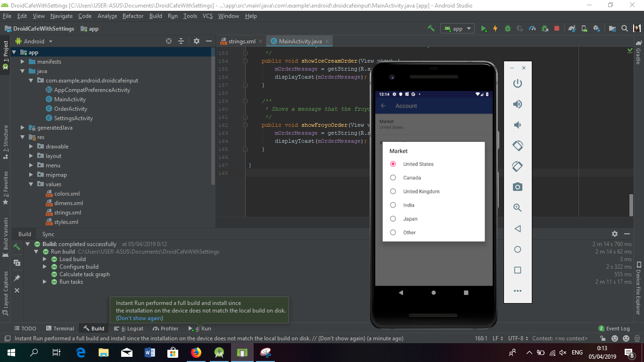
Task: Open the AVD Manager icon
Action: (x=584, y=28)
